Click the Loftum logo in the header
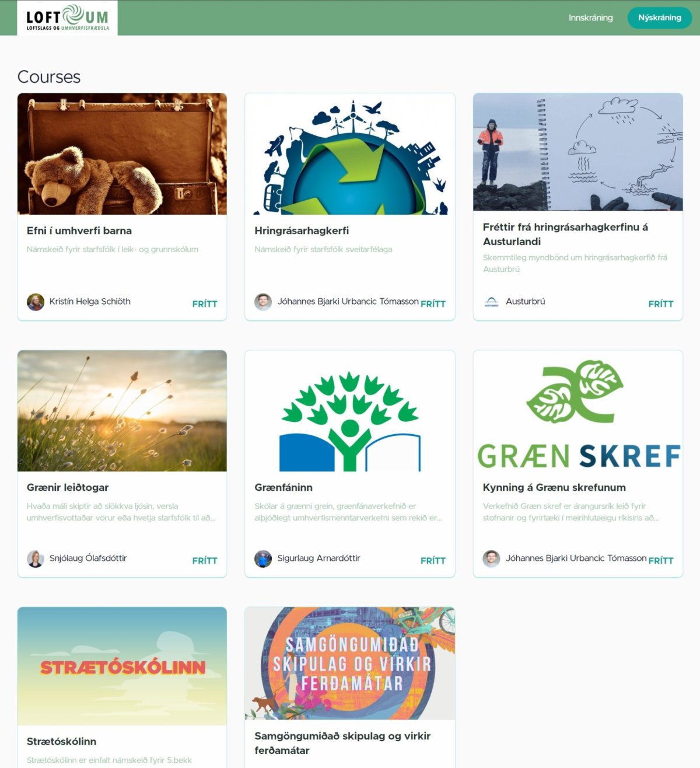This screenshot has height=768, width=700. point(67,18)
